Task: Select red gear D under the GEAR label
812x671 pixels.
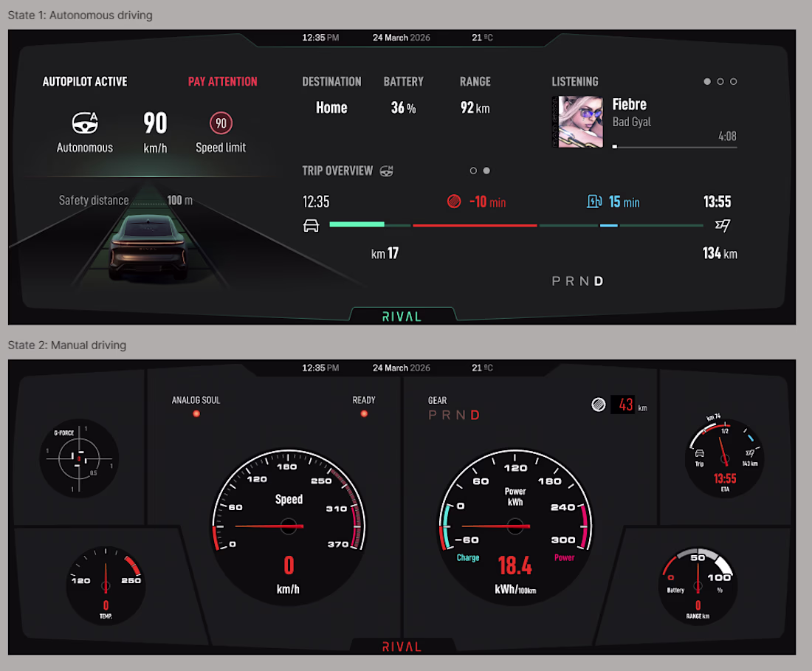Action: (475, 415)
